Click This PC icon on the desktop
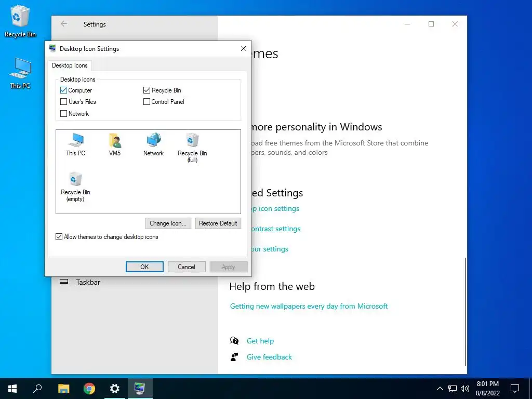Screen dimensions: 532x399 [x=20, y=73]
